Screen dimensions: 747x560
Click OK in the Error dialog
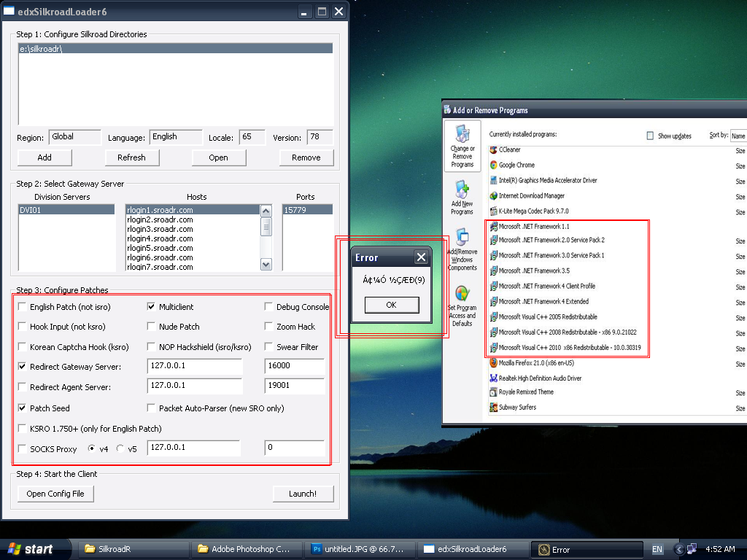coord(392,305)
